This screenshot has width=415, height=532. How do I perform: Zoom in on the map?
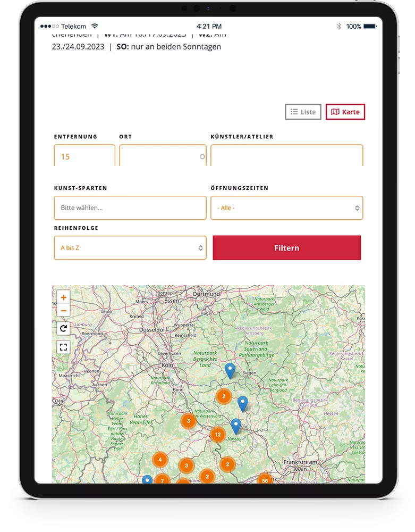(x=64, y=298)
